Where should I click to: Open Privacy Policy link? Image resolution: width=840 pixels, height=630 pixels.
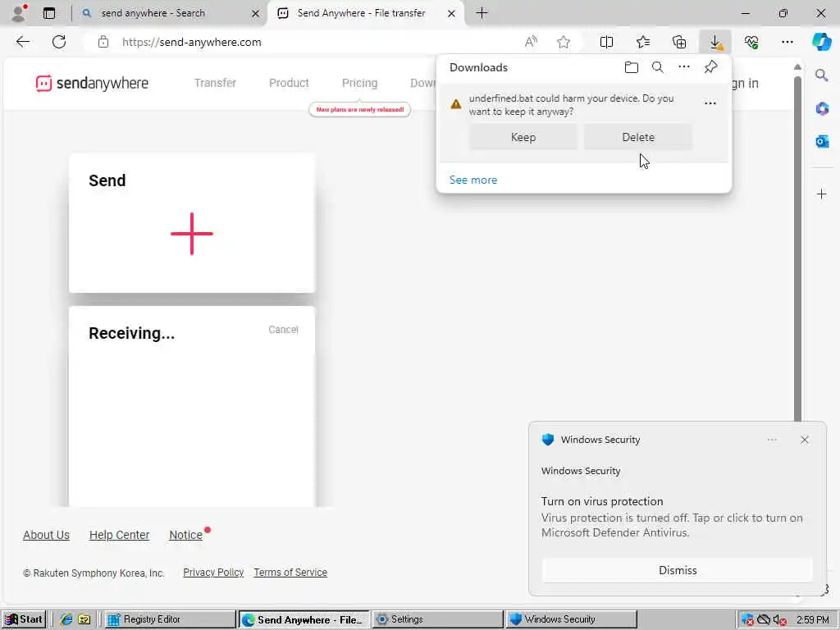click(213, 572)
